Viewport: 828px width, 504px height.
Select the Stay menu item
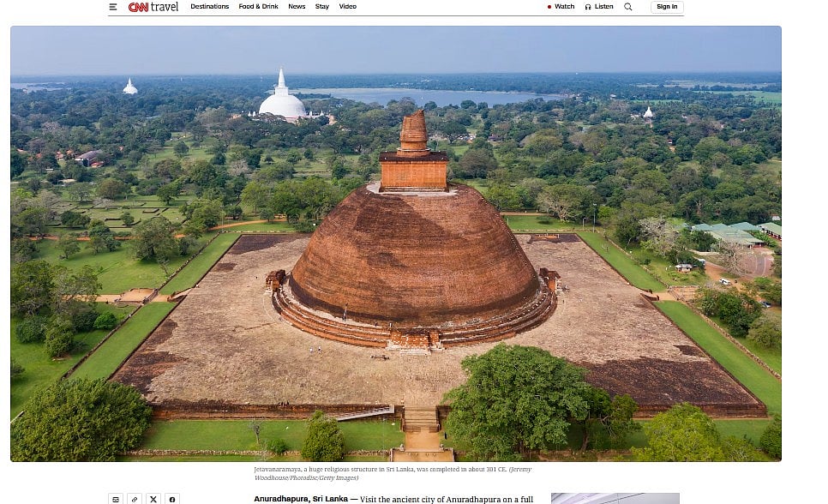322,7
